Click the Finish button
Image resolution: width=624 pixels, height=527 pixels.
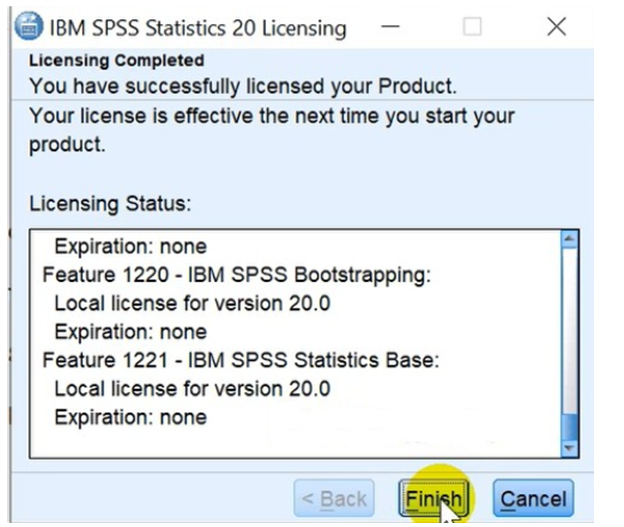click(x=433, y=498)
